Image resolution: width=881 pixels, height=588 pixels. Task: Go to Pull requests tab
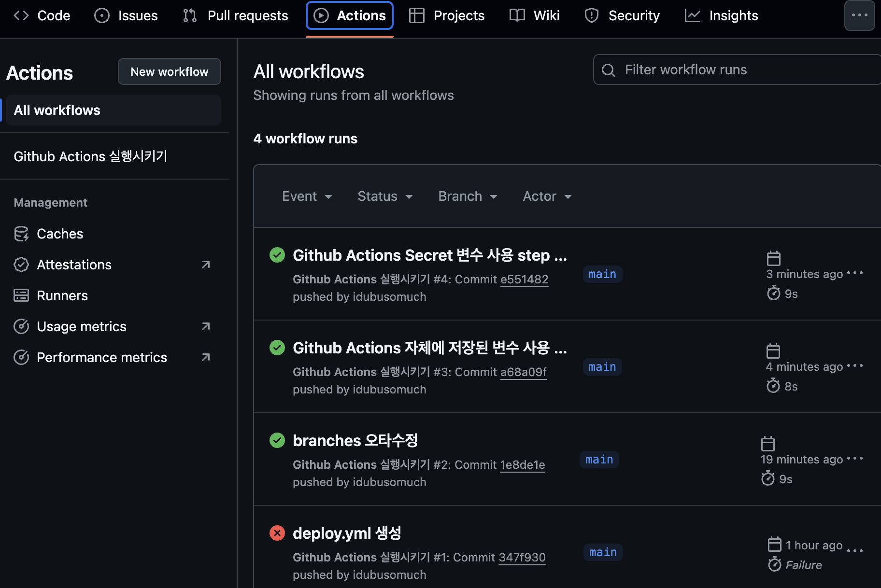[236, 15]
